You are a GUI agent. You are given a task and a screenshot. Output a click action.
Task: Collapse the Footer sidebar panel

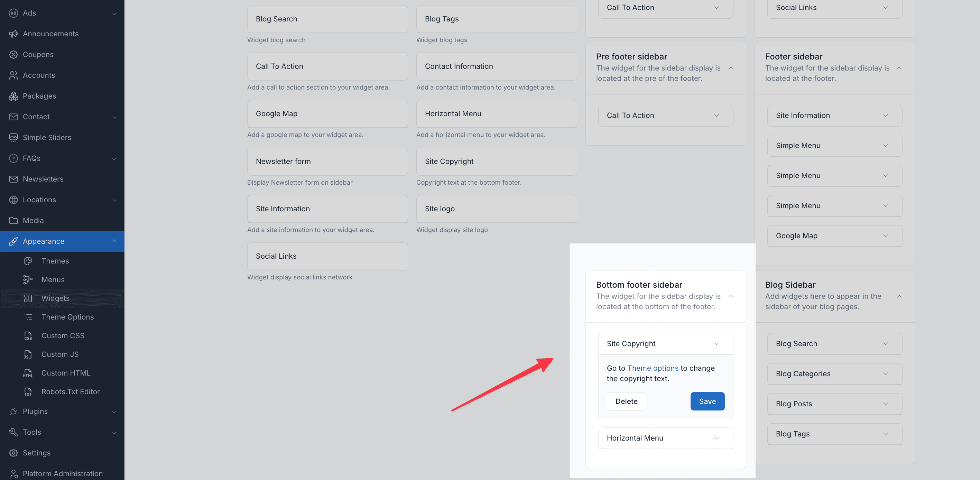899,68
